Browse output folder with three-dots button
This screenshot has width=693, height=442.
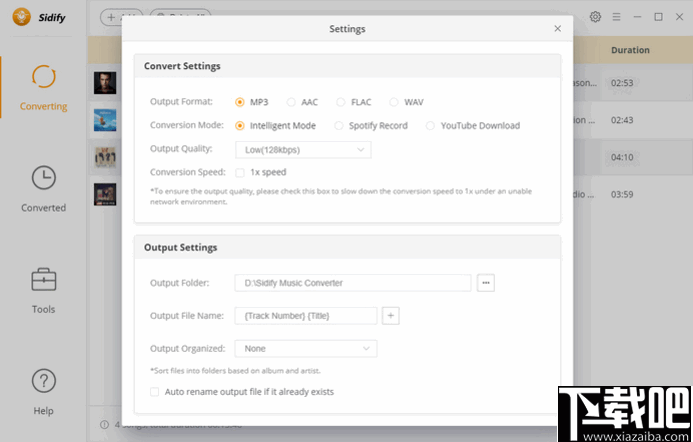(486, 283)
